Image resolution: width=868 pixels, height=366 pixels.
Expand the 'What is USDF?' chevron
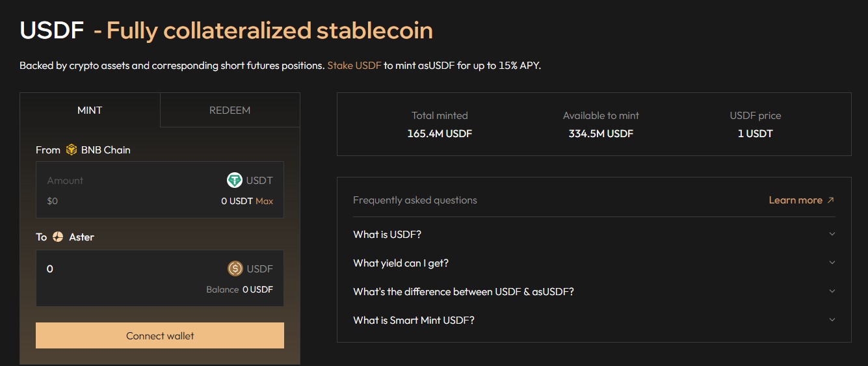tap(832, 234)
